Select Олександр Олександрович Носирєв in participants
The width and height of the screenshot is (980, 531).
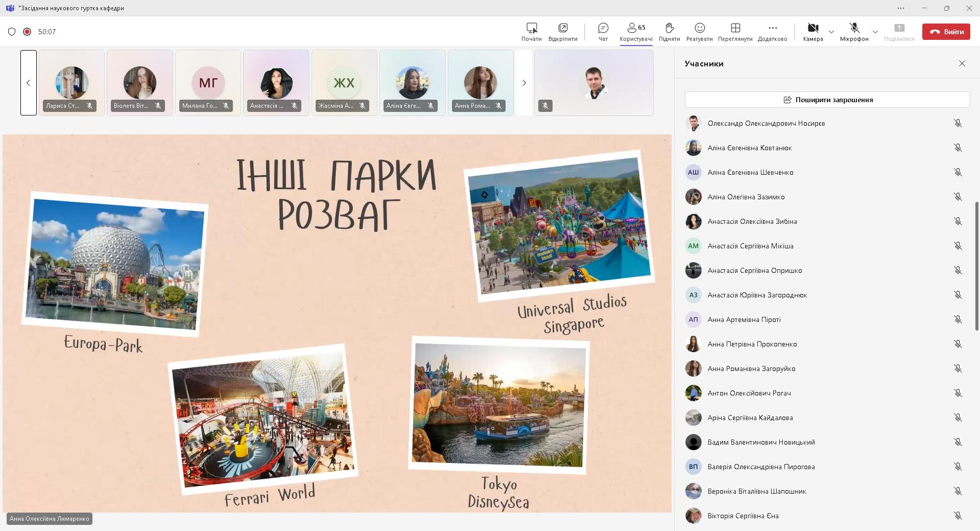click(827, 123)
